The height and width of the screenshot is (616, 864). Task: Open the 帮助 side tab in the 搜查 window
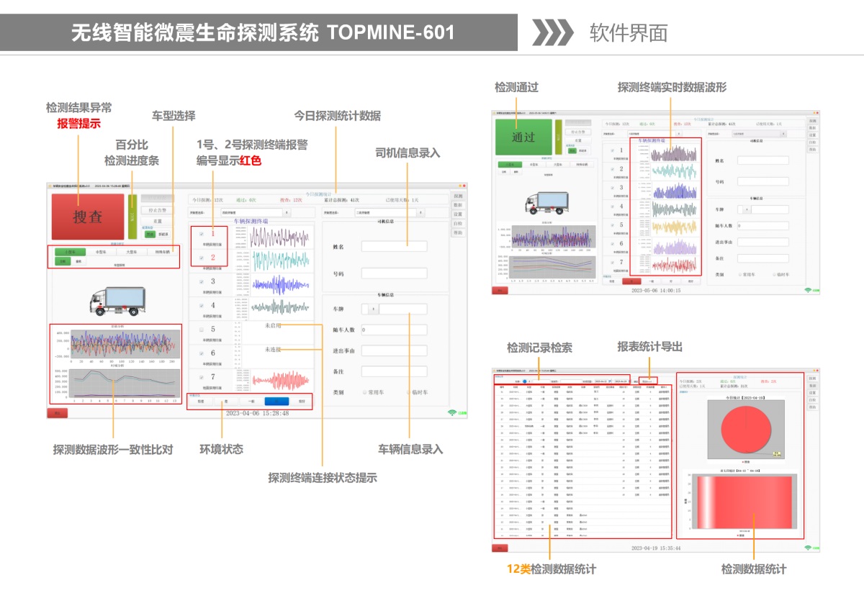tap(458, 232)
